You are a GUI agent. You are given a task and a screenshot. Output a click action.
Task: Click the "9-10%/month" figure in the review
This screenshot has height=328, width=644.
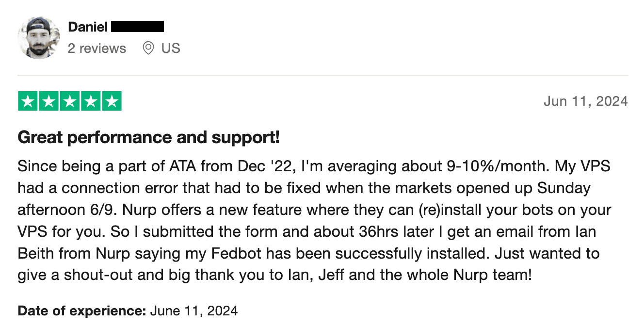point(497,166)
